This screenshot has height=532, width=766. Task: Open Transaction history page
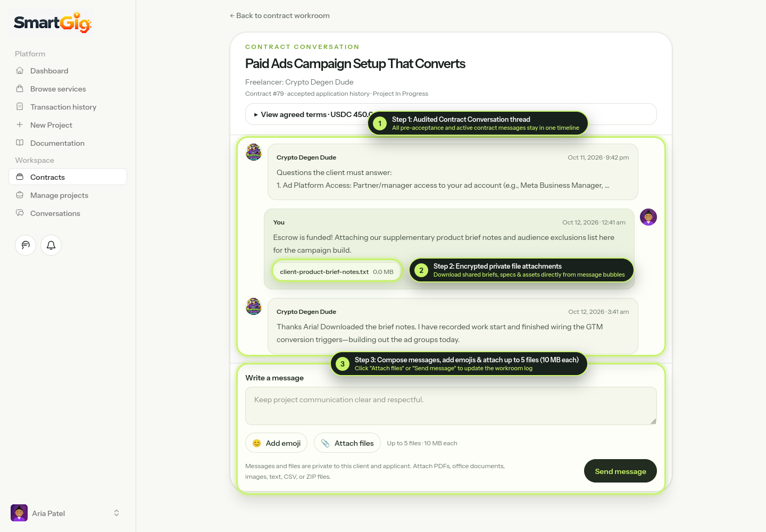(68, 107)
